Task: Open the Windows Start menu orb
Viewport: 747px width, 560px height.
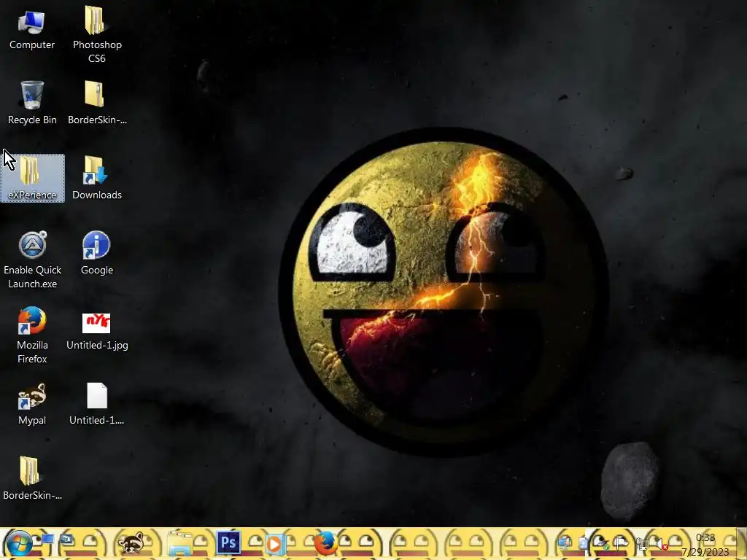Action: 18,543
